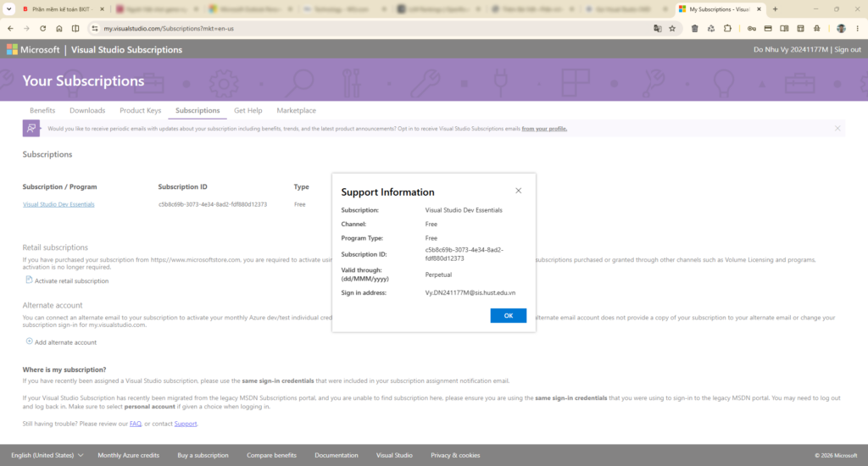Click the recycle arrows extension icon
868x466 pixels.
pos(711,28)
